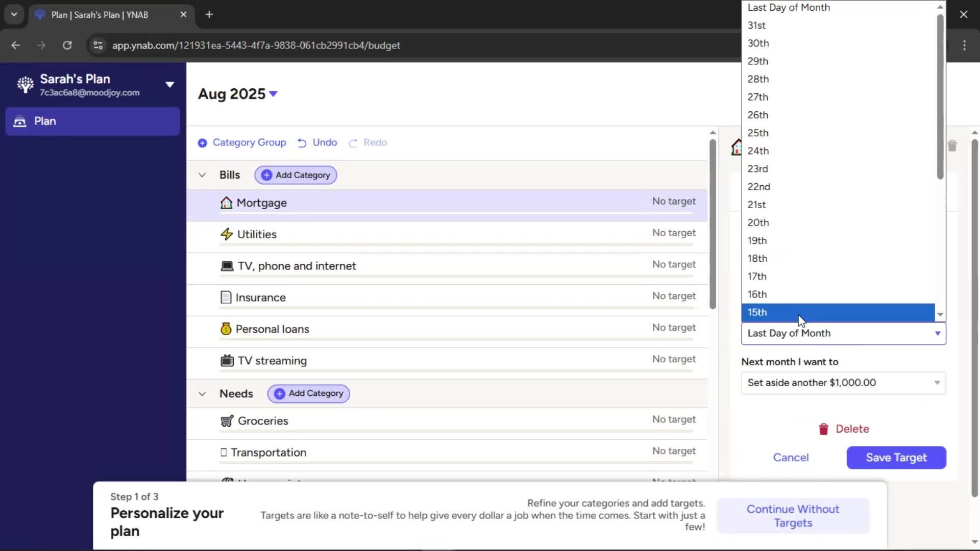Select the Mortgage category row
The width and height of the screenshot is (980, 551).
[x=447, y=205]
